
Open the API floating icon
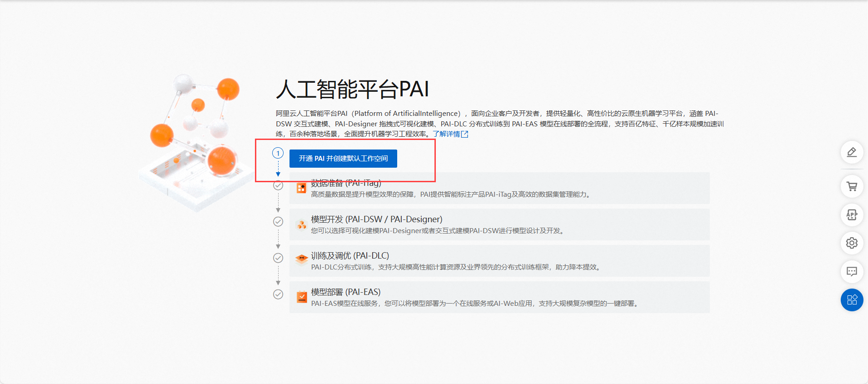[852, 214]
